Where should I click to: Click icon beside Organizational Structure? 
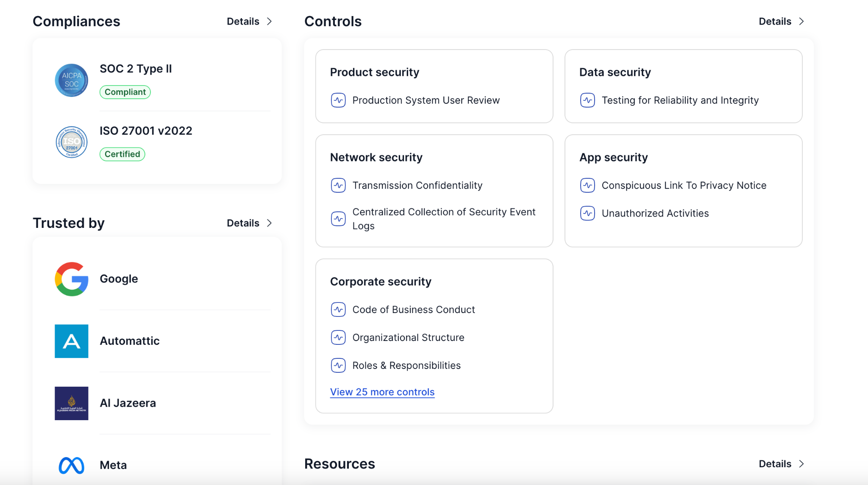click(x=338, y=338)
